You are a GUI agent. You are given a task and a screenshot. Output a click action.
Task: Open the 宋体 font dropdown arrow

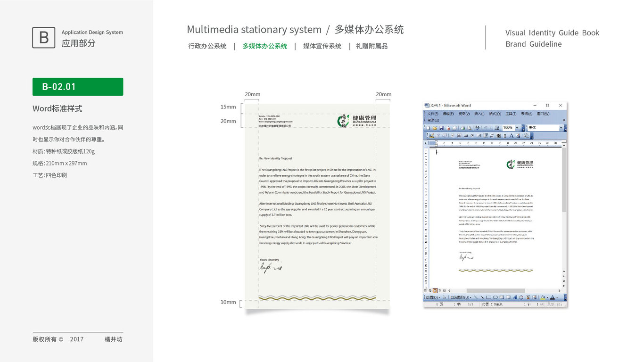(561, 128)
